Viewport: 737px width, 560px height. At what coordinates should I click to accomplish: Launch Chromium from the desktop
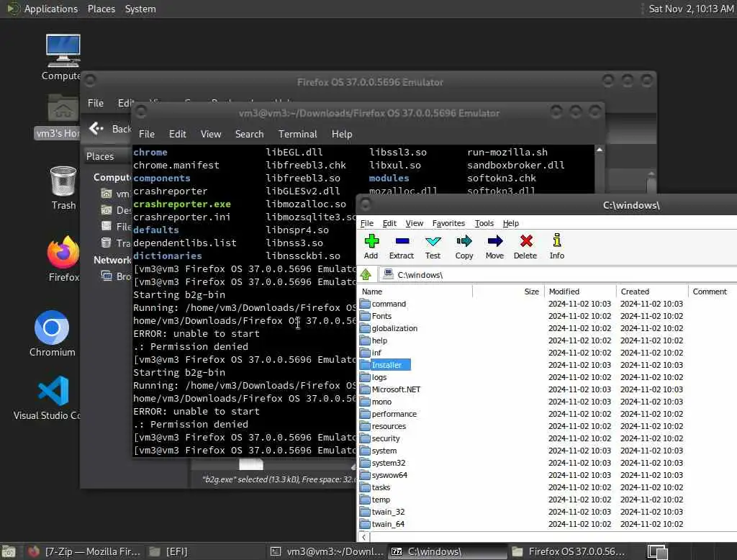coord(52,333)
